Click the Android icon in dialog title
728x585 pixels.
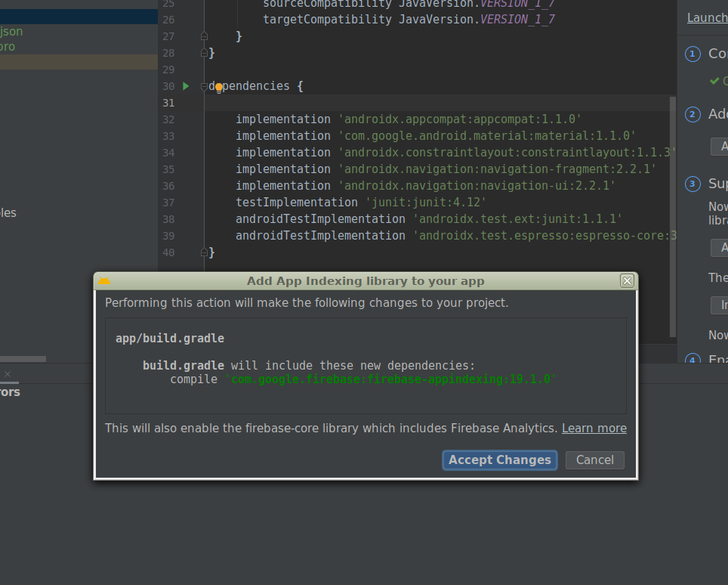[104, 281]
